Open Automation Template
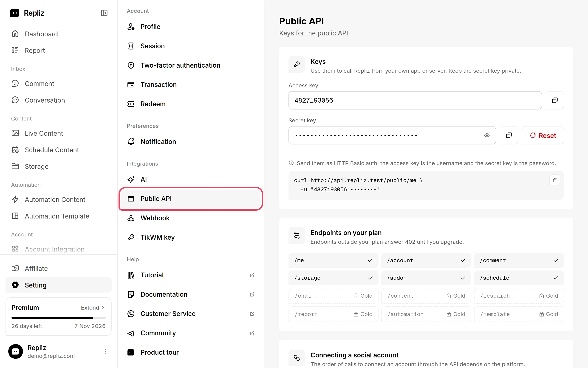 58,216
